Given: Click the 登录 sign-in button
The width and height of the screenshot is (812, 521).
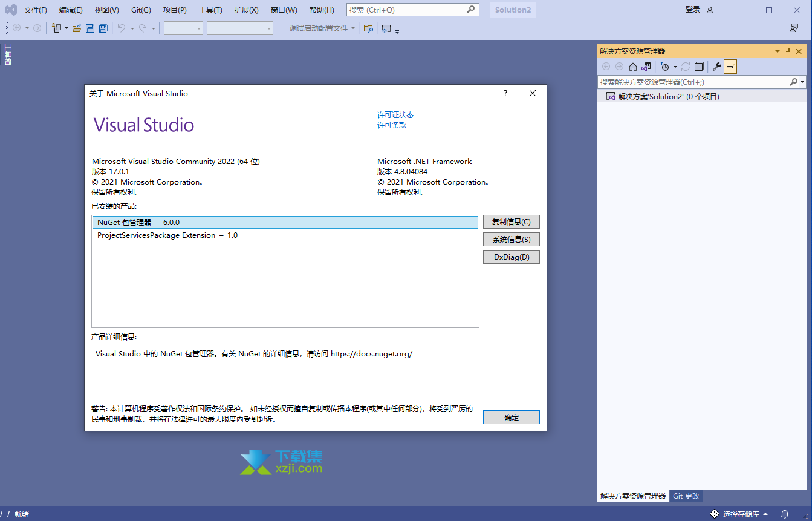Looking at the screenshot, I should point(693,10).
